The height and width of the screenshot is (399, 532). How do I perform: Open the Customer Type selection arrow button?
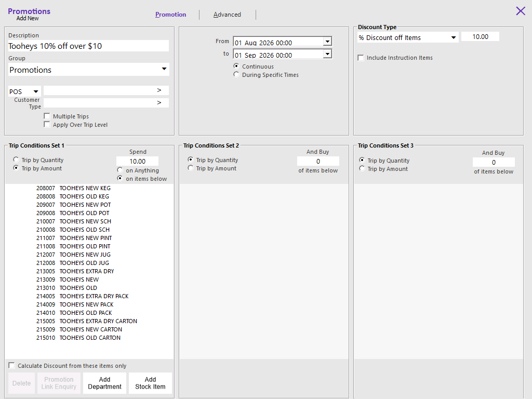coord(159,103)
